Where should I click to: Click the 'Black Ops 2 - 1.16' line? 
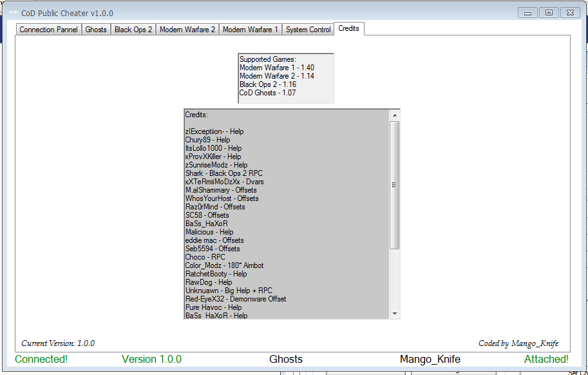[268, 84]
